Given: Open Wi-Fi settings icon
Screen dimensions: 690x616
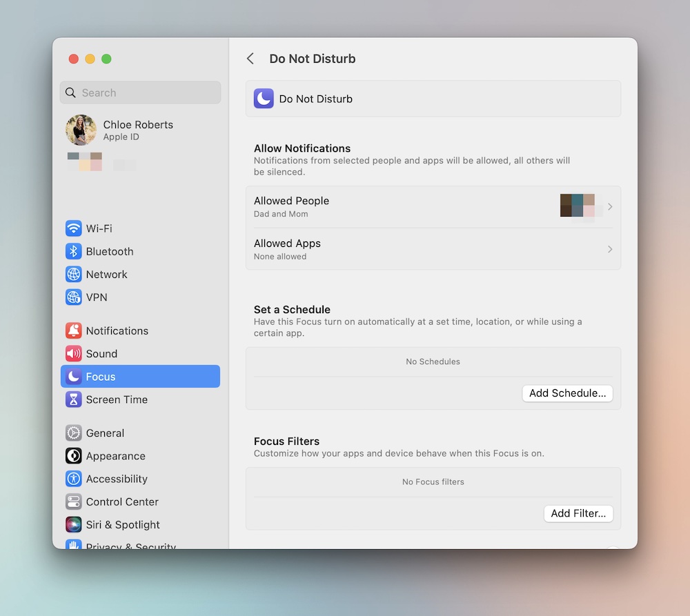Looking at the screenshot, I should click(74, 228).
